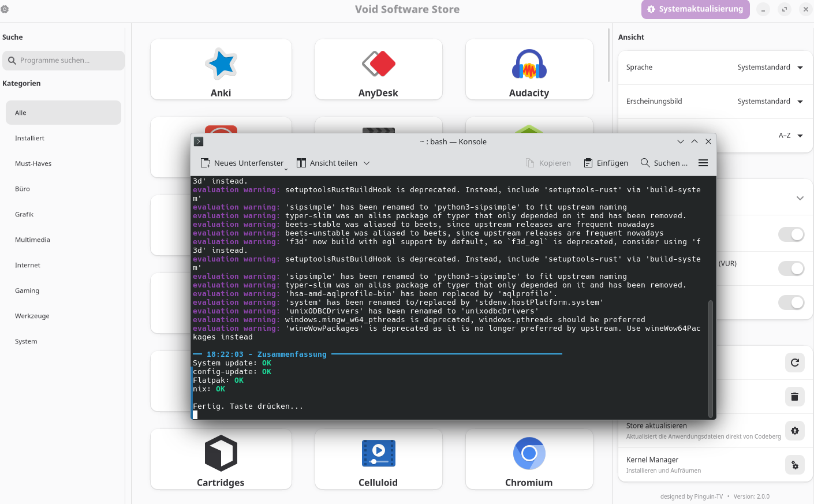Click the Konsole terminal icon in title bar
The image size is (814, 504).
point(199,141)
